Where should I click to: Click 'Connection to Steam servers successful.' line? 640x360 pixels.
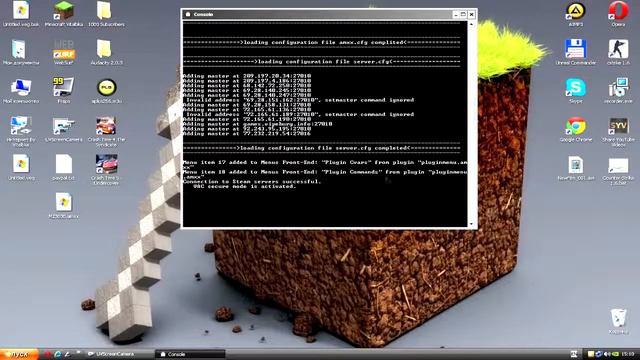tap(252, 182)
